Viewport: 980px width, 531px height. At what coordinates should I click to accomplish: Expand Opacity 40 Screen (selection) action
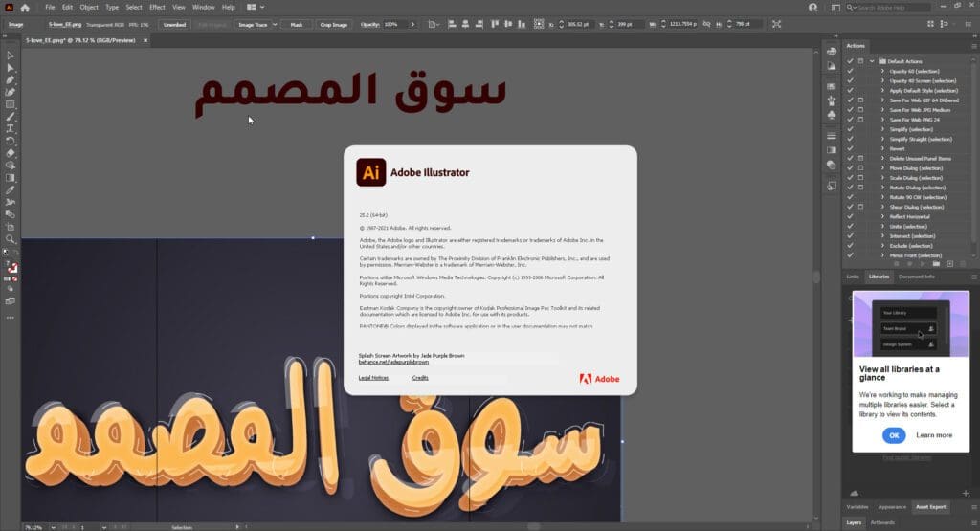[882, 80]
